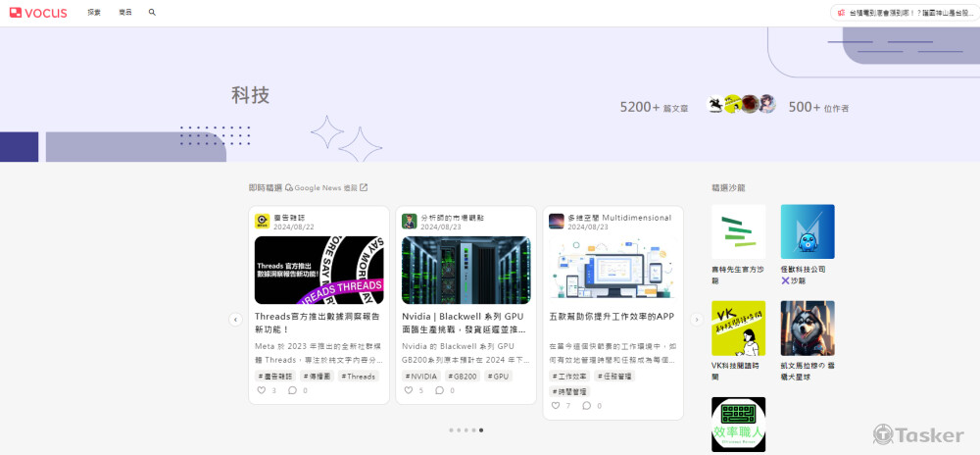Open the productivity APP article cover image

click(x=613, y=270)
